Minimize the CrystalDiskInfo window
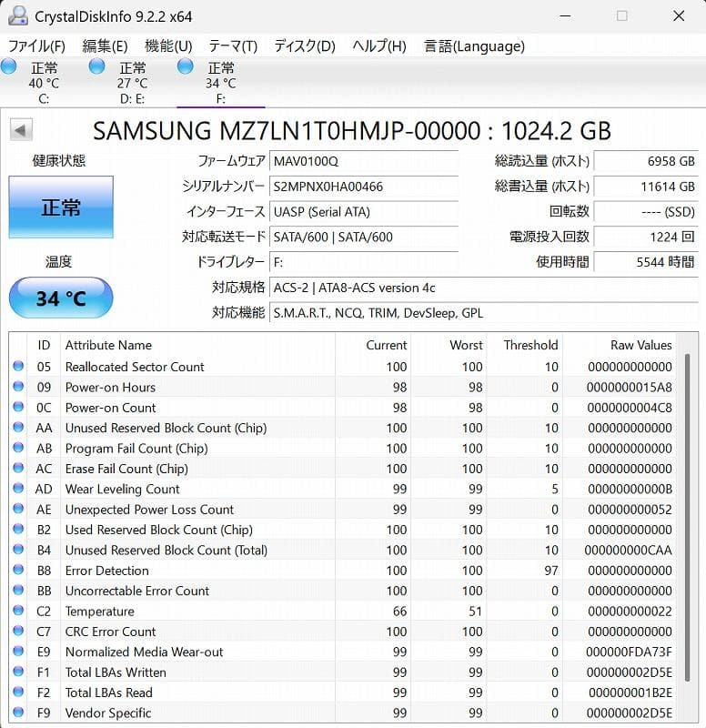Viewport: 706px width, 728px height. 565,16
